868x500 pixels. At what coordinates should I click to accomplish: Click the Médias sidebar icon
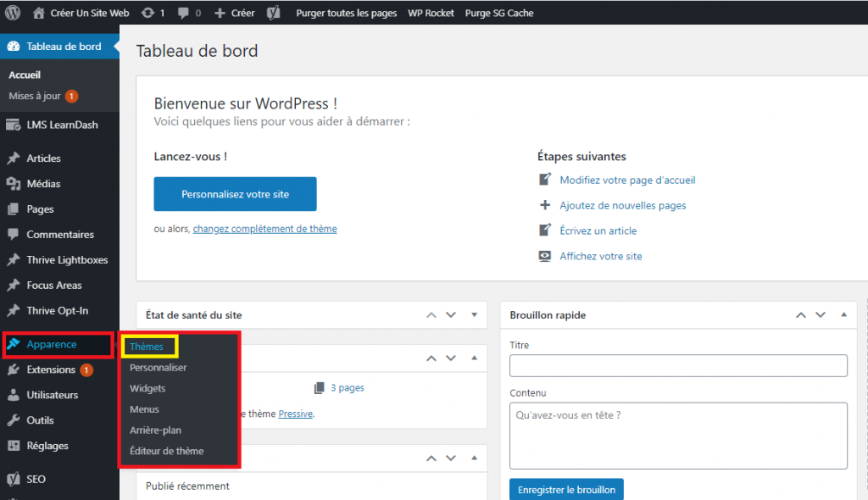[14, 184]
